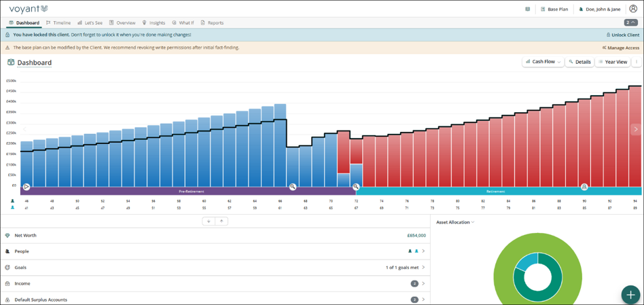This screenshot has height=305, width=644.
Task: Expand the Goals row chevron
Action: [423, 267]
